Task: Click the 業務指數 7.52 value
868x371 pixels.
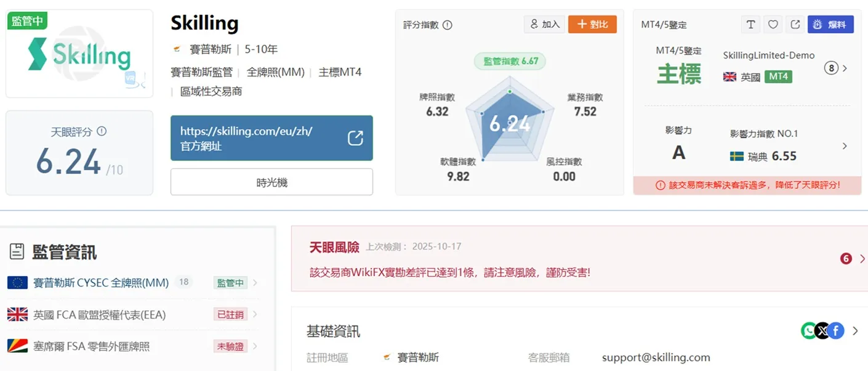Action: point(585,112)
